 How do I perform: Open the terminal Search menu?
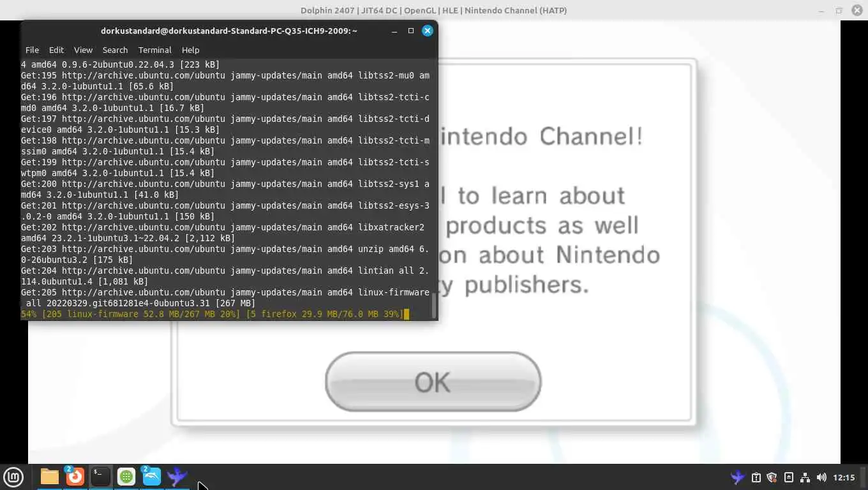click(x=115, y=50)
